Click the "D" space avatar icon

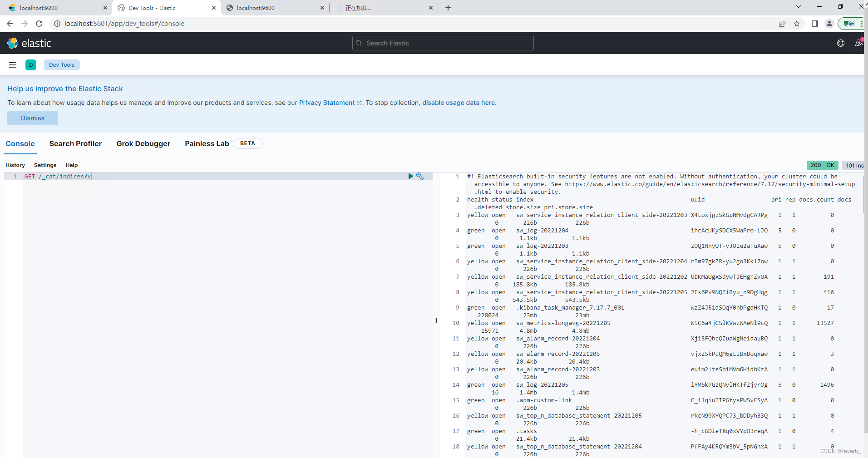tap(30, 65)
